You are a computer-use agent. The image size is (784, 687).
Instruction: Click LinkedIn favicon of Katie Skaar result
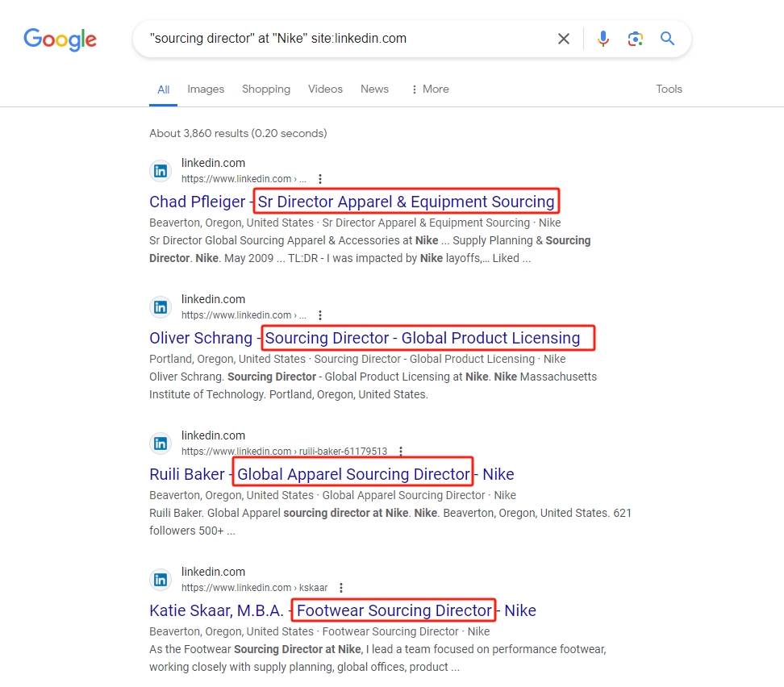coord(161,580)
